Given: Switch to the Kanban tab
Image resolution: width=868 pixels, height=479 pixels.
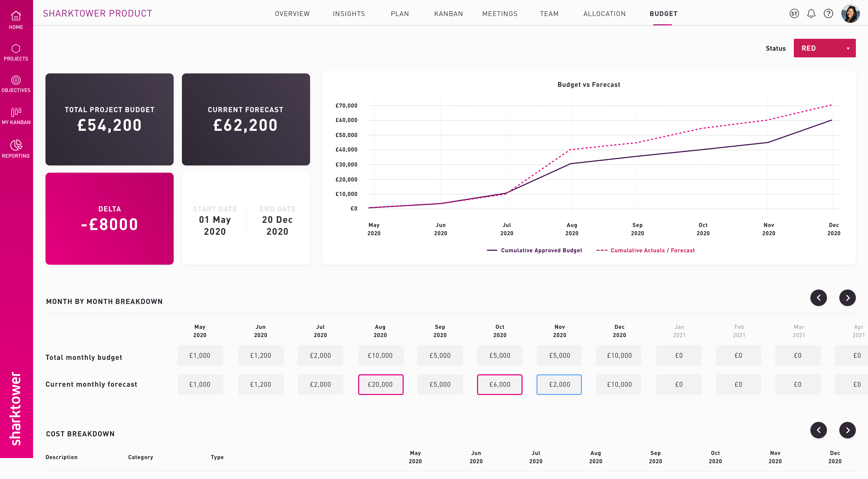Looking at the screenshot, I should click(448, 14).
